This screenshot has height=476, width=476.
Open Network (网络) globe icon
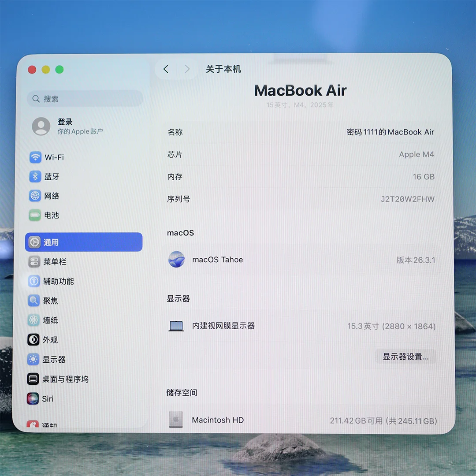(x=35, y=196)
